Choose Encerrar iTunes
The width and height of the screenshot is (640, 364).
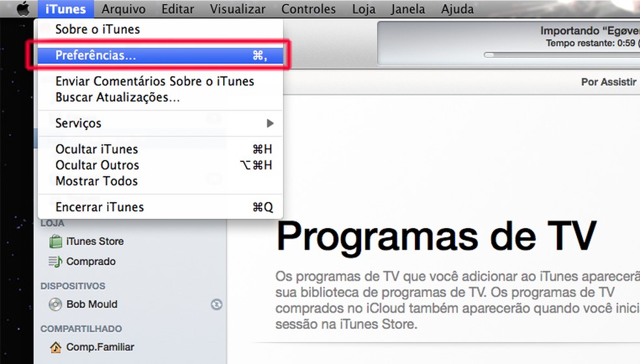click(160, 207)
